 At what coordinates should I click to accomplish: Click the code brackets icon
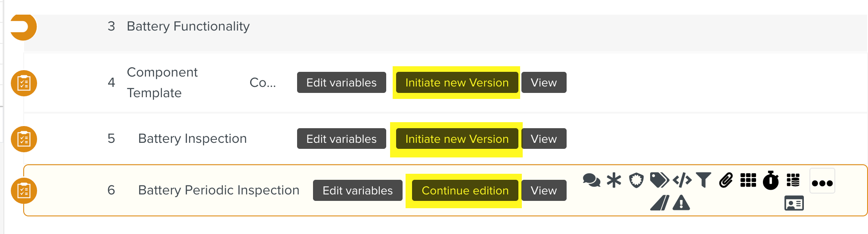coord(682,180)
